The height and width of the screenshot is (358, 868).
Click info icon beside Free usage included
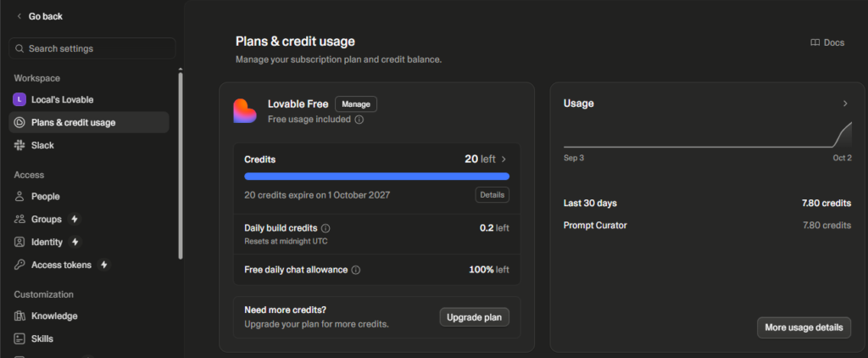[359, 120]
